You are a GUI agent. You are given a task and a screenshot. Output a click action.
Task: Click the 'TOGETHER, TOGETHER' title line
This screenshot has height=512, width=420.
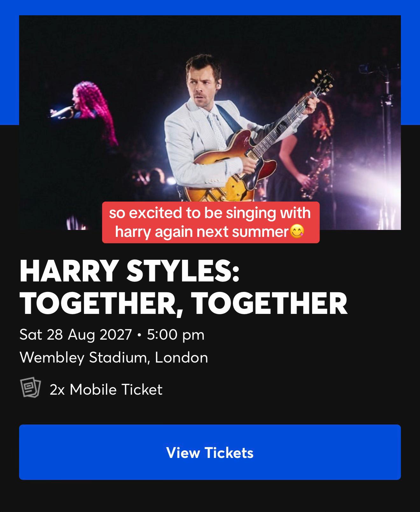[x=184, y=303]
